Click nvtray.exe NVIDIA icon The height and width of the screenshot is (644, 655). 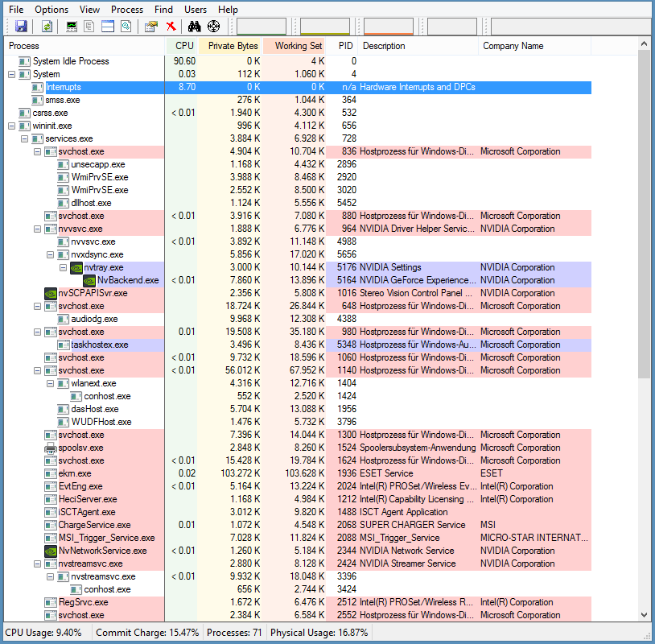click(x=76, y=267)
